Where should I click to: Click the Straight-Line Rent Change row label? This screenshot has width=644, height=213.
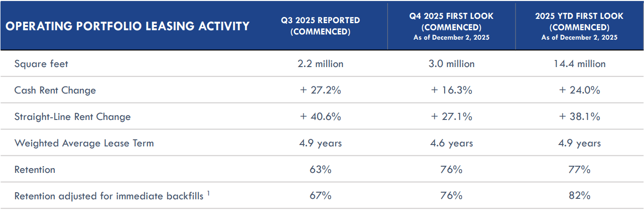click(x=72, y=117)
